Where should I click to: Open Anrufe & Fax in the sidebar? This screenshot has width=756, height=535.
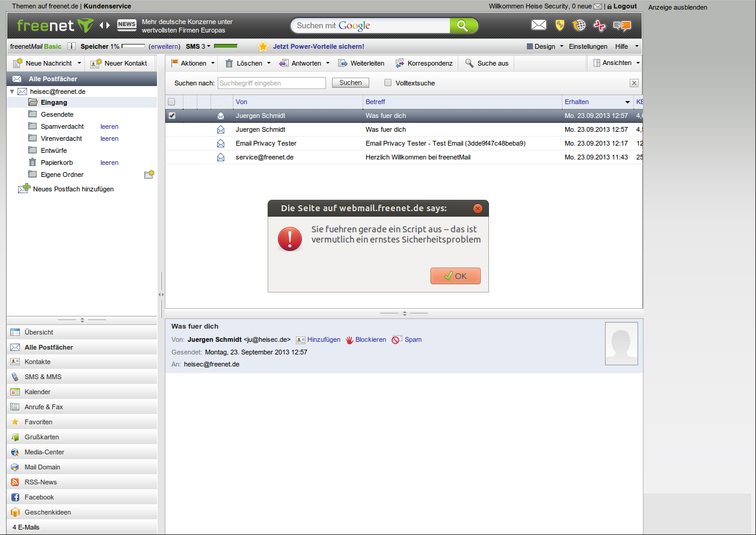[82, 407]
